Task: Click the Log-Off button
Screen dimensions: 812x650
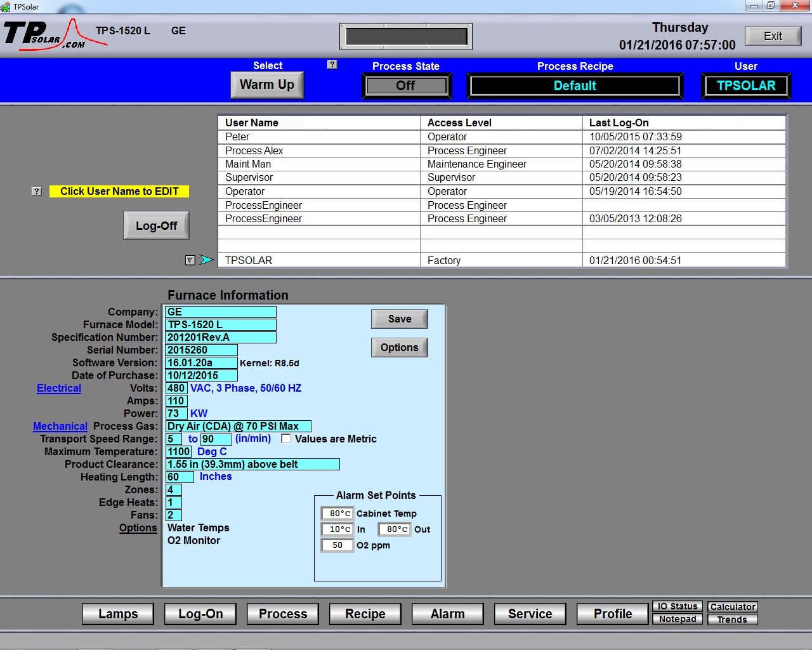Action: click(x=156, y=226)
